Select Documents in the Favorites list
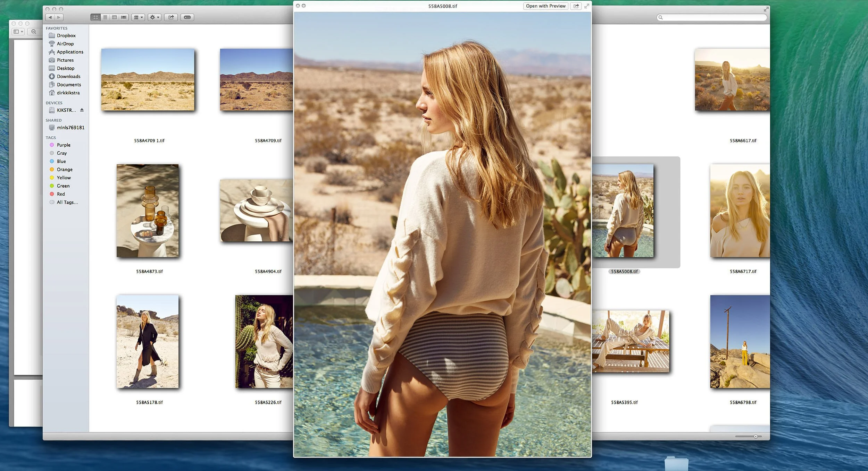The height and width of the screenshot is (471, 868). [x=69, y=84]
